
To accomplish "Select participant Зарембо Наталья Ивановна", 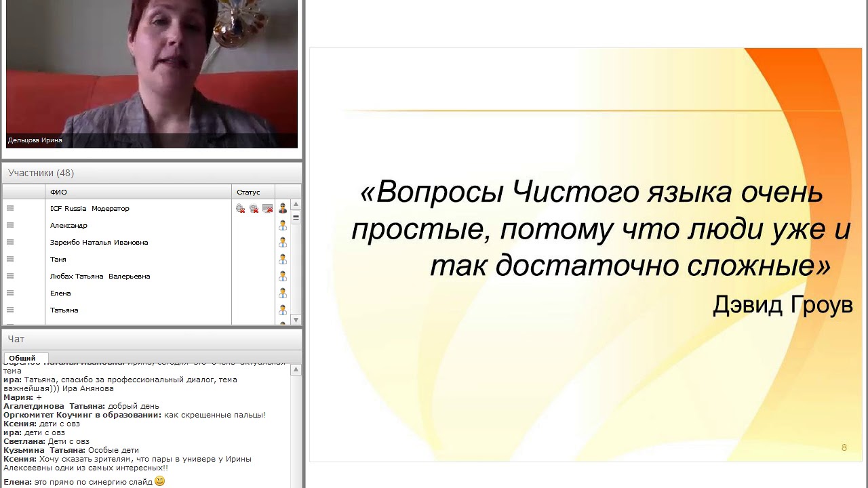I will pos(99,242).
